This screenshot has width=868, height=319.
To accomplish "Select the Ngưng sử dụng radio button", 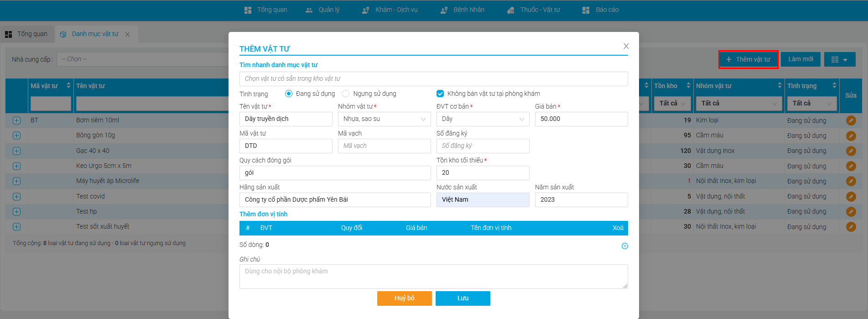I will click(x=346, y=94).
